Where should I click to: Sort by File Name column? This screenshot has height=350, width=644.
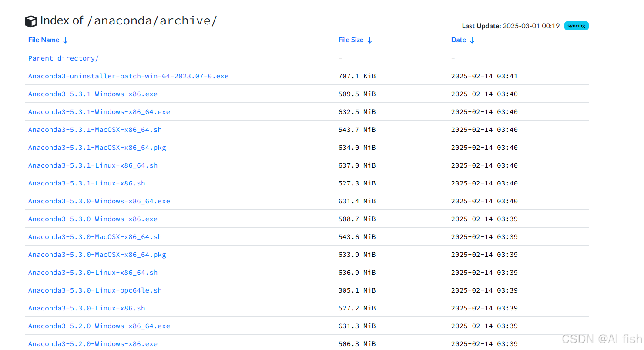pyautogui.click(x=48, y=40)
